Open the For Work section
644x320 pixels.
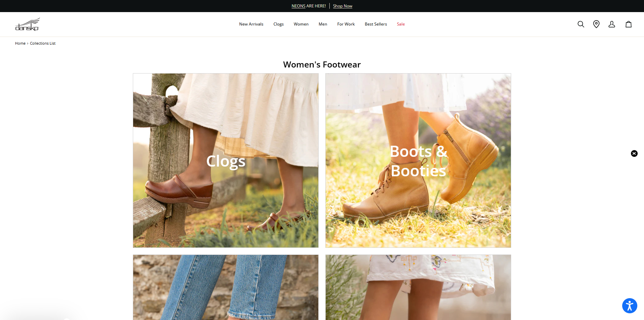[346, 24]
